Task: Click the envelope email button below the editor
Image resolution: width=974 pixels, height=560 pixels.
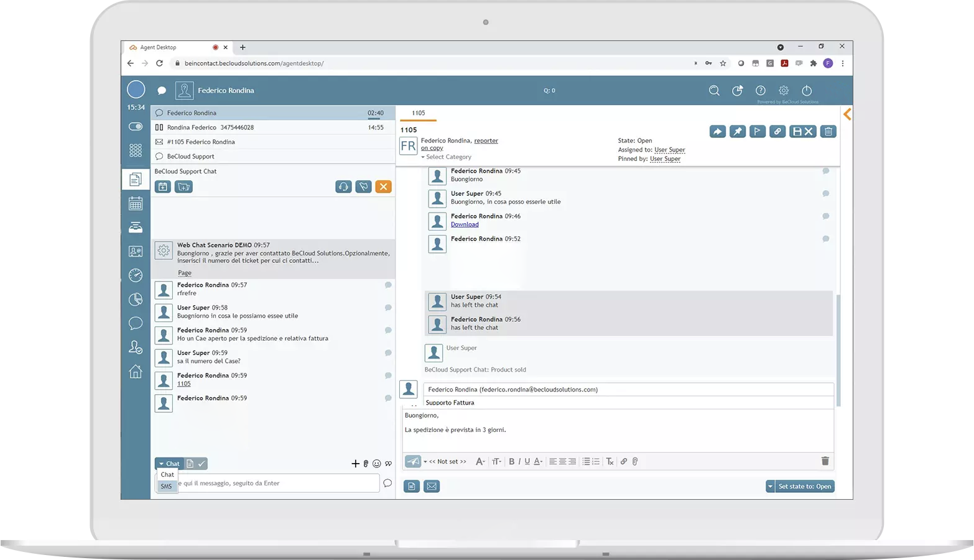Action: [x=432, y=487]
